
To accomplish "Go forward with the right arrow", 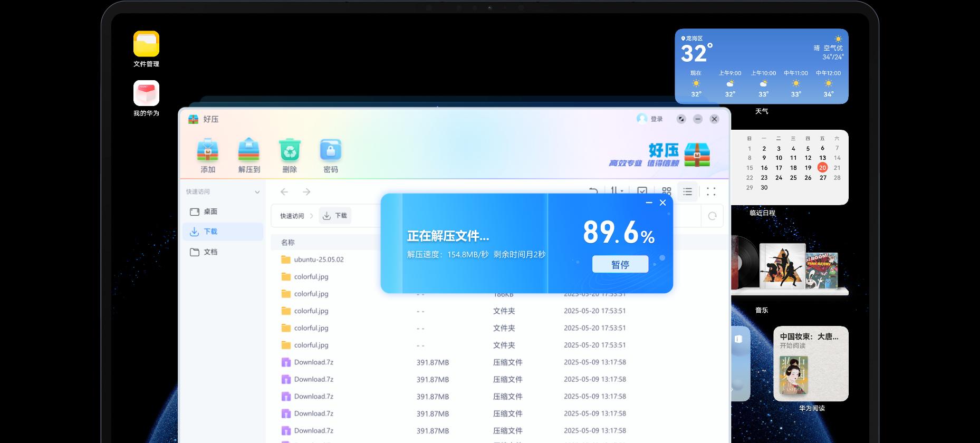I will click(x=306, y=192).
